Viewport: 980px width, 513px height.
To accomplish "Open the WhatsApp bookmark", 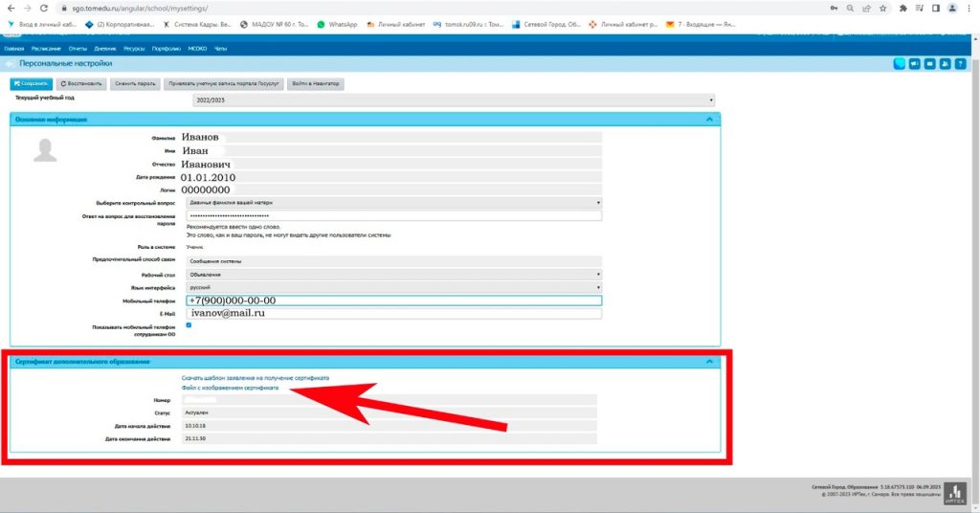I will point(336,24).
